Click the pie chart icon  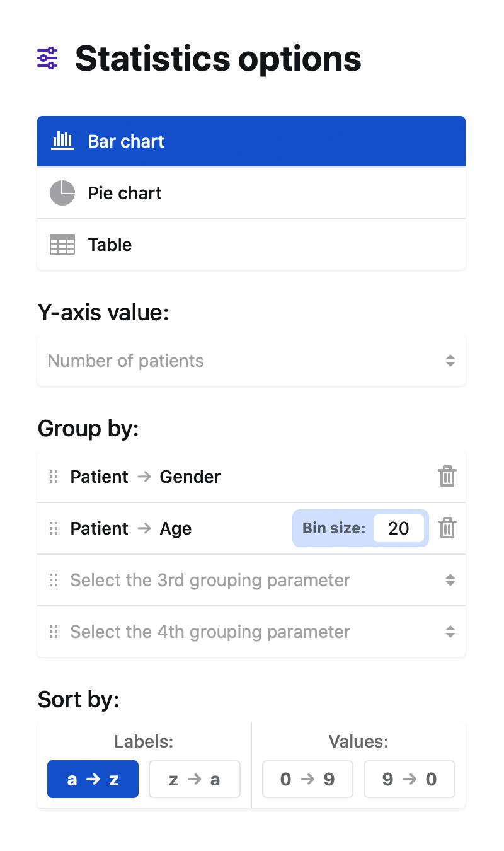coord(62,193)
